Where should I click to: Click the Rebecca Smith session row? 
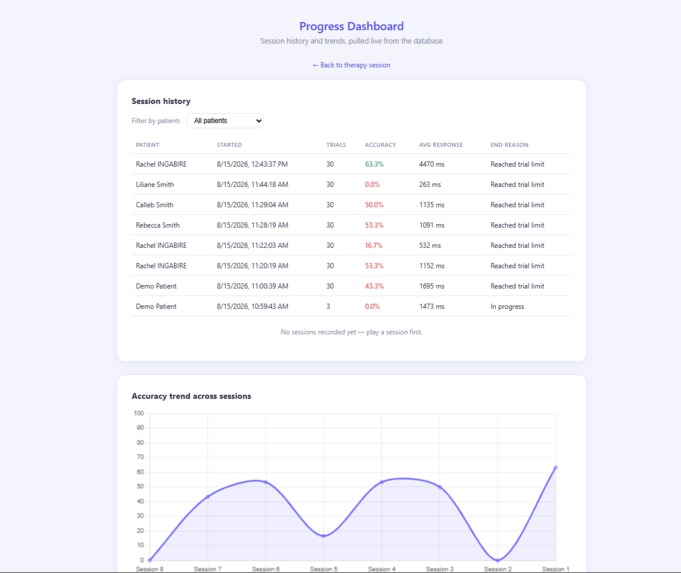(351, 225)
